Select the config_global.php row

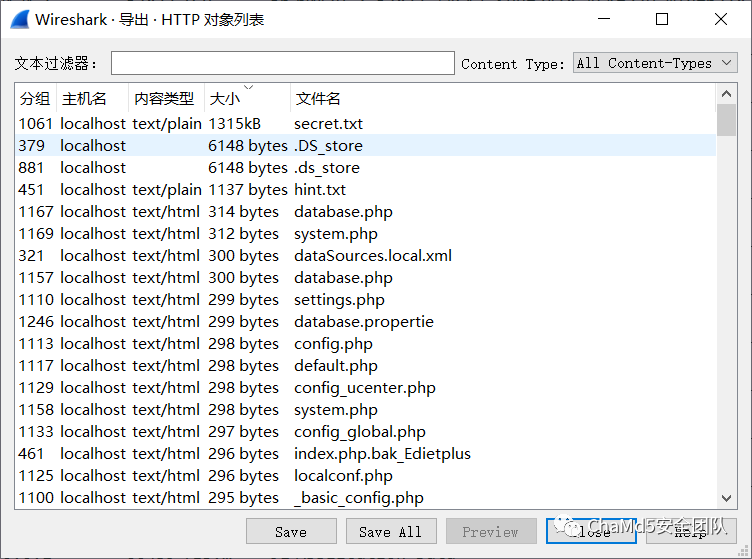click(x=365, y=432)
